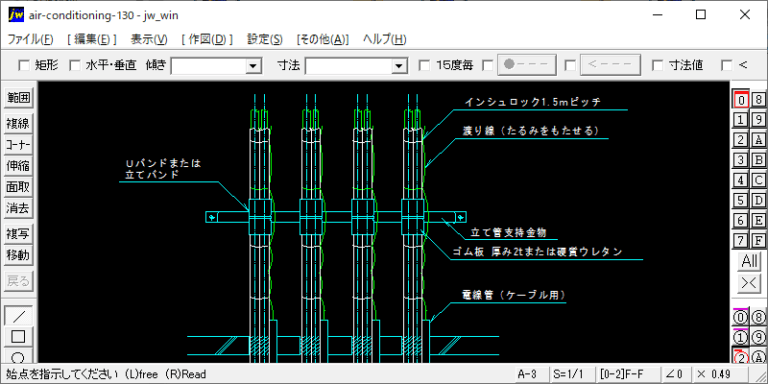Check the box beside the <--- button
The width and height of the screenshot is (768, 384).
coord(570,65)
